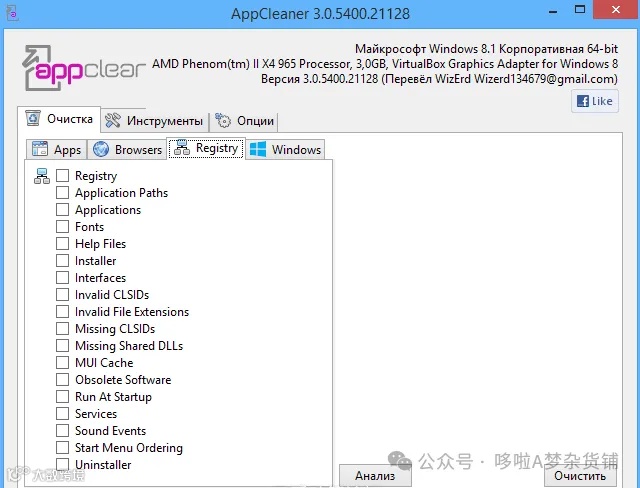
Task: Click the Версия 3.0.5400.21128 translator line
Action: click(x=439, y=79)
